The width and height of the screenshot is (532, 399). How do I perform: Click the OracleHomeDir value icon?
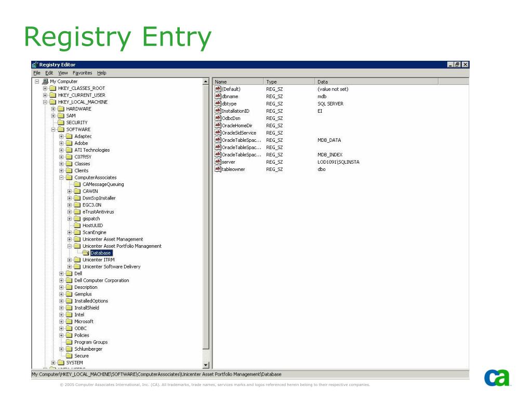point(218,126)
